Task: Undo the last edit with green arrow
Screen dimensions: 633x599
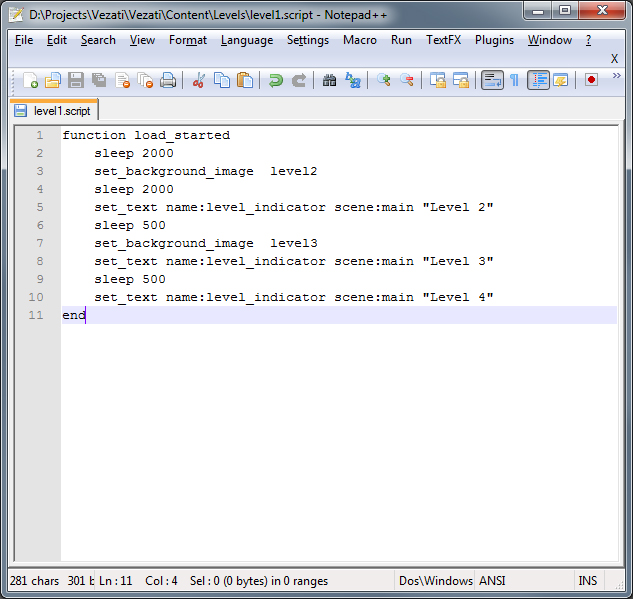Action: pyautogui.click(x=276, y=80)
